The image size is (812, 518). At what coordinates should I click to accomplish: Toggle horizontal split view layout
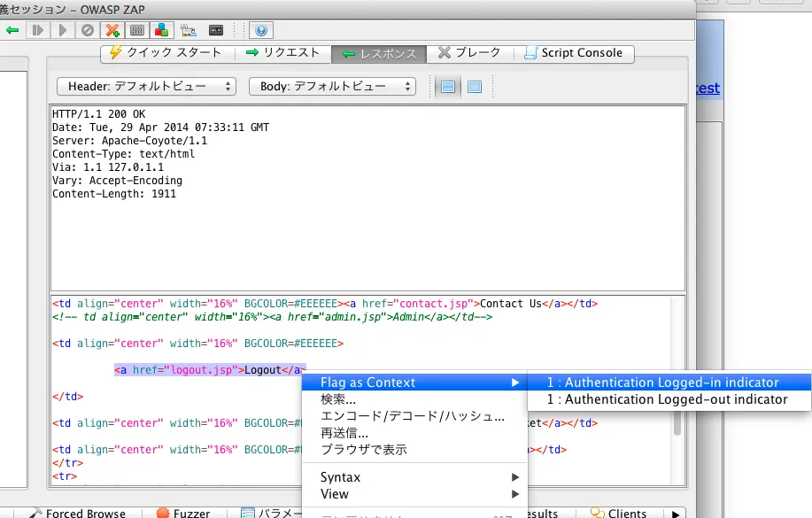click(x=450, y=86)
